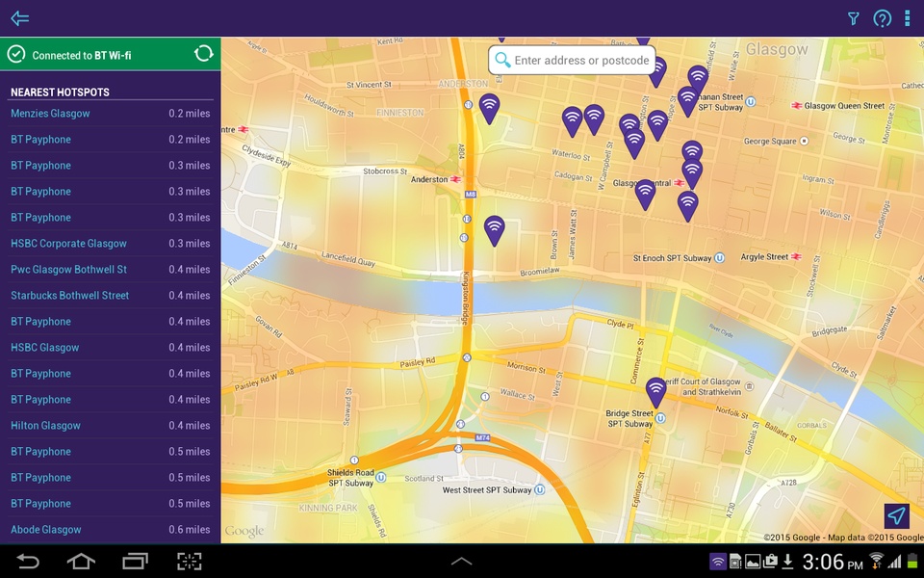Refresh the BT Wi-fi connection status
The width and height of the screenshot is (924, 578).
click(x=203, y=54)
